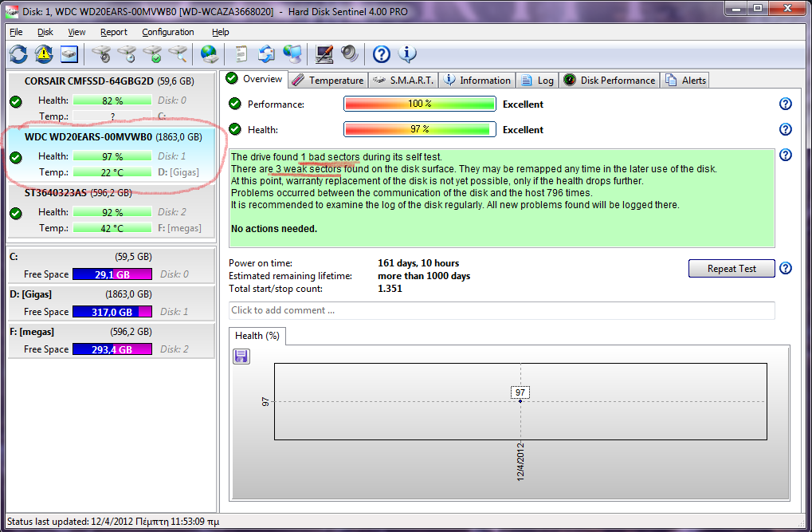Image resolution: width=812 pixels, height=532 pixels.
Task: Click the green check icon next to Performance
Action: tap(235, 104)
